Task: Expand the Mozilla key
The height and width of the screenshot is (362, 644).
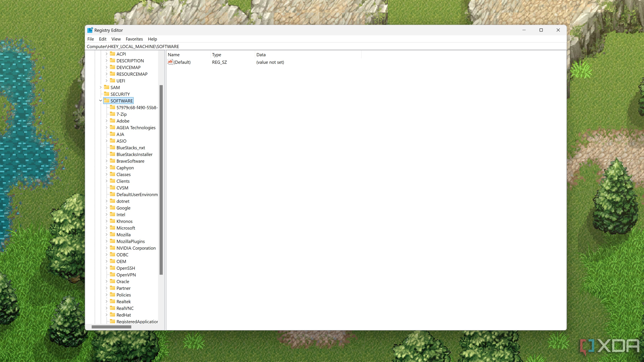Action: coord(106,235)
